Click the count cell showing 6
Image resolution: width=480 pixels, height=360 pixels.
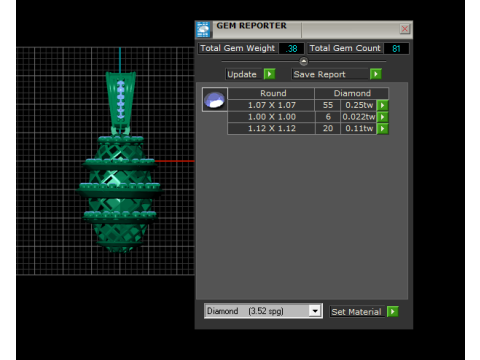(328, 117)
